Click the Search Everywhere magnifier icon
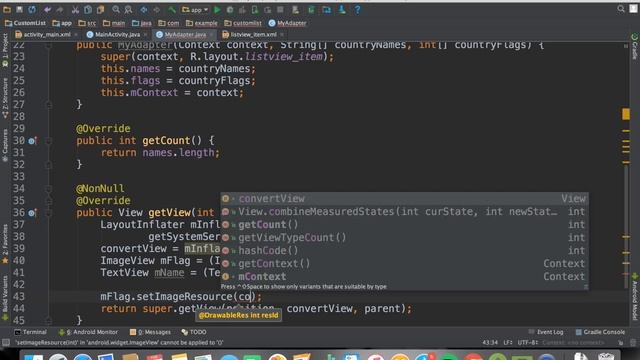This screenshot has height=360, width=640. pos(621,9)
